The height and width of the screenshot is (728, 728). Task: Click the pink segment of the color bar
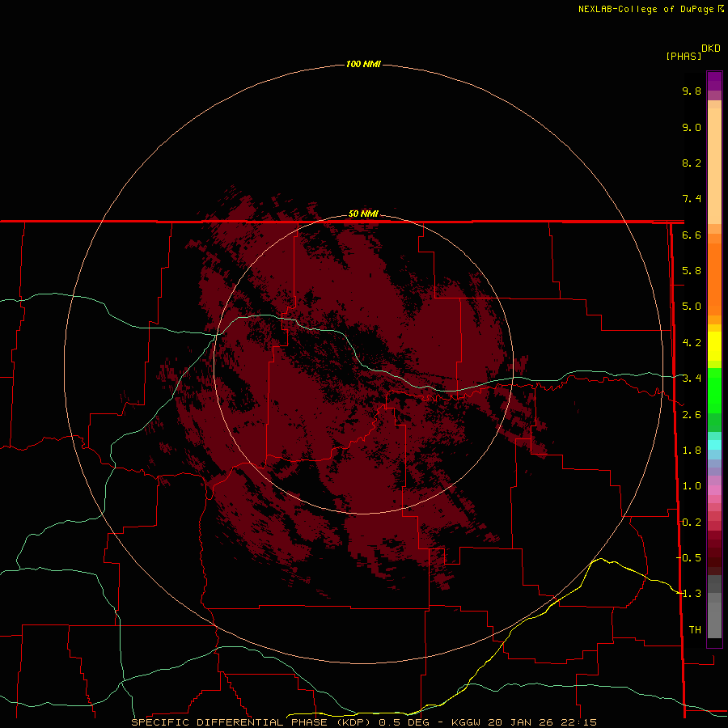pyautogui.click(x=714, y=490)
